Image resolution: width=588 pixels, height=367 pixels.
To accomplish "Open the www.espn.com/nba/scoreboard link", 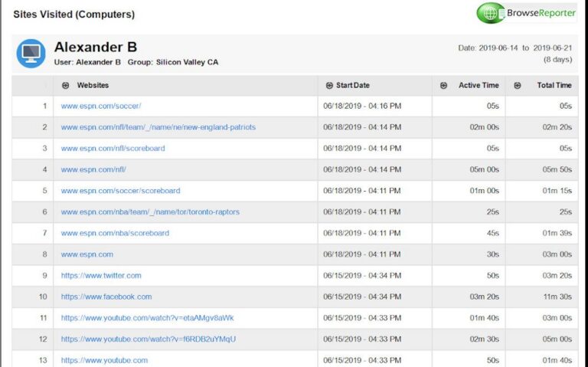I will click(x=115, y=233).
